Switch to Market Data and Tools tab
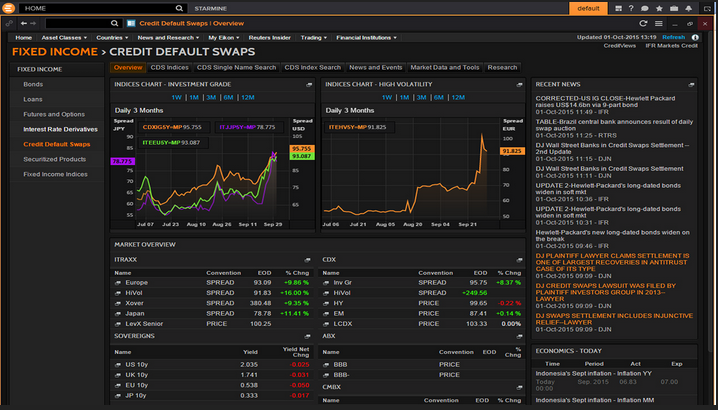Viewport: 718px width, 410px height. point(445,67)
